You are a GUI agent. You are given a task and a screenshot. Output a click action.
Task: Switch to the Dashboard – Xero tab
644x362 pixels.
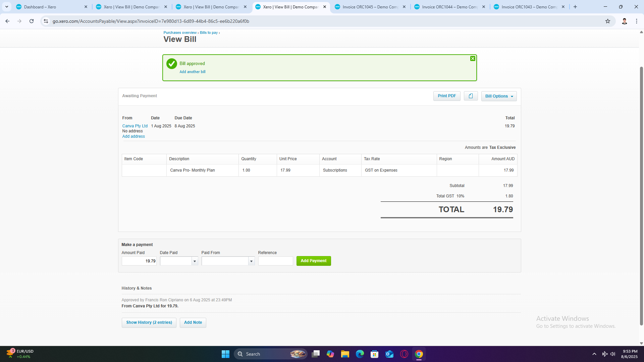(x=52, y=7)
